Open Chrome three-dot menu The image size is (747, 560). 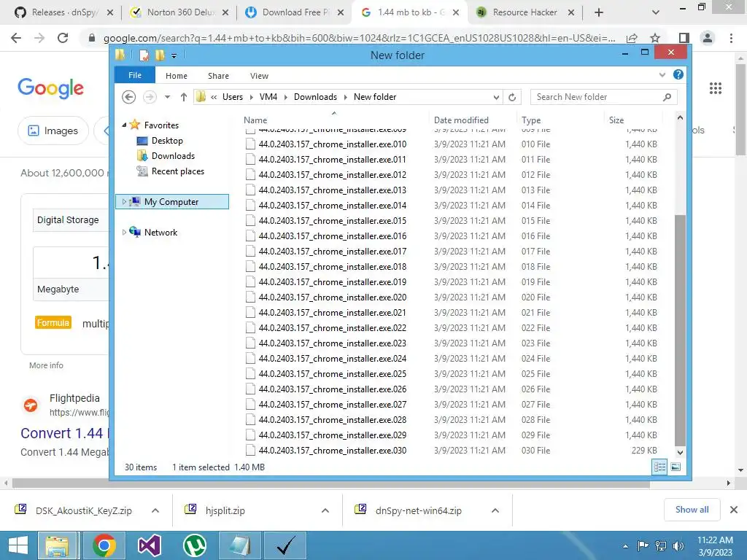[731, 38]
